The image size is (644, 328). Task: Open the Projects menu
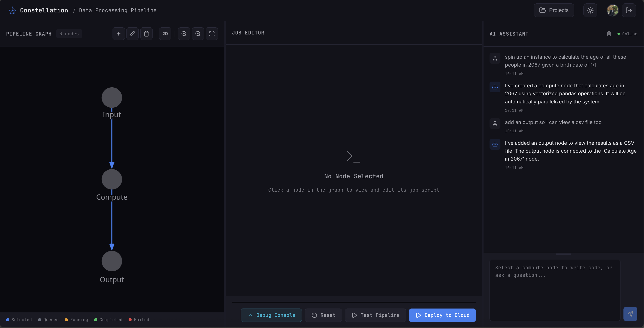554,10
